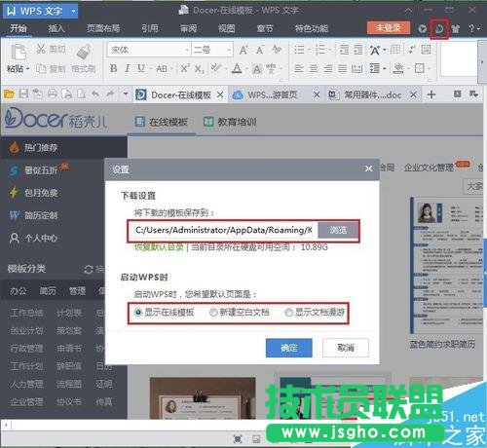Switch to the 页面布局 ribbon tab
Viewport: 487px width, 448px height.
(x=103, y=28)
